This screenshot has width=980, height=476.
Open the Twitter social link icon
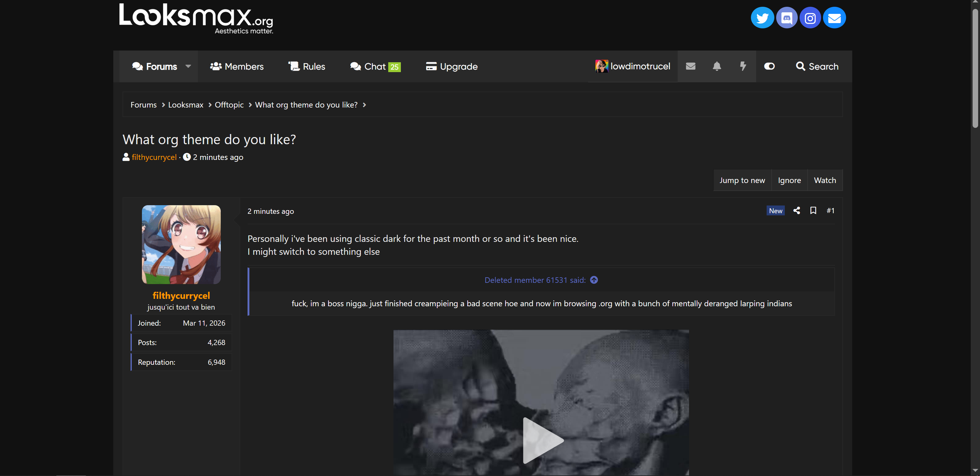[762, 18]
